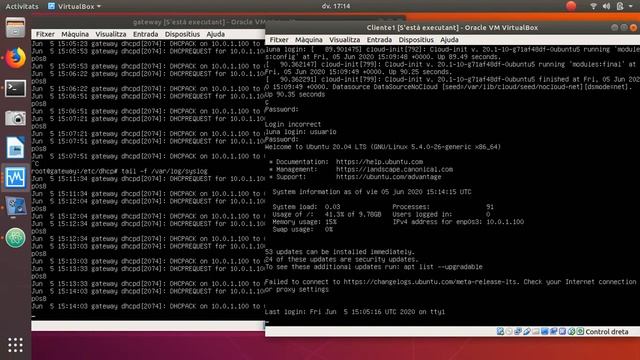Click the recording icon in Cliente1 status bar
The width and height of the screenshot is (640, 360).
coord(553,331)
